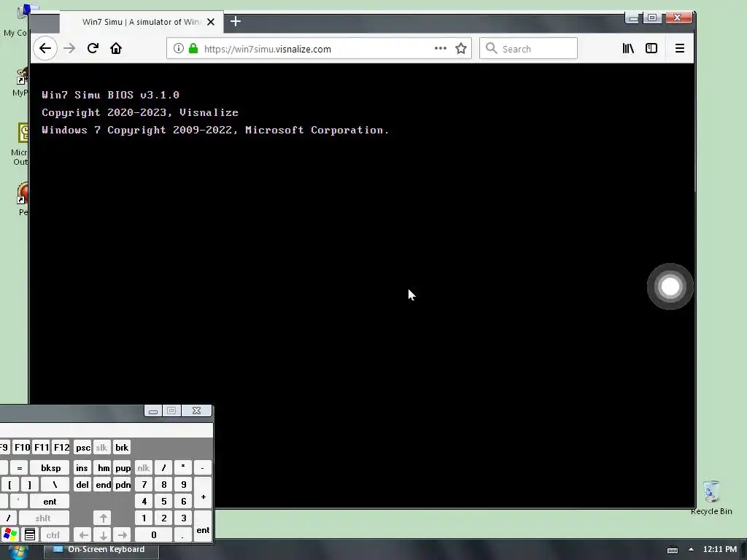Screen dimensions: 747x560
Task: Open the Firefox hamburger menu
Action: [x=680, y=48]
